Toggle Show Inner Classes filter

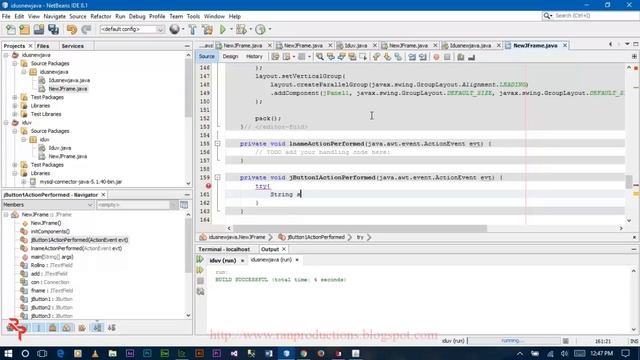click(67, 327)
